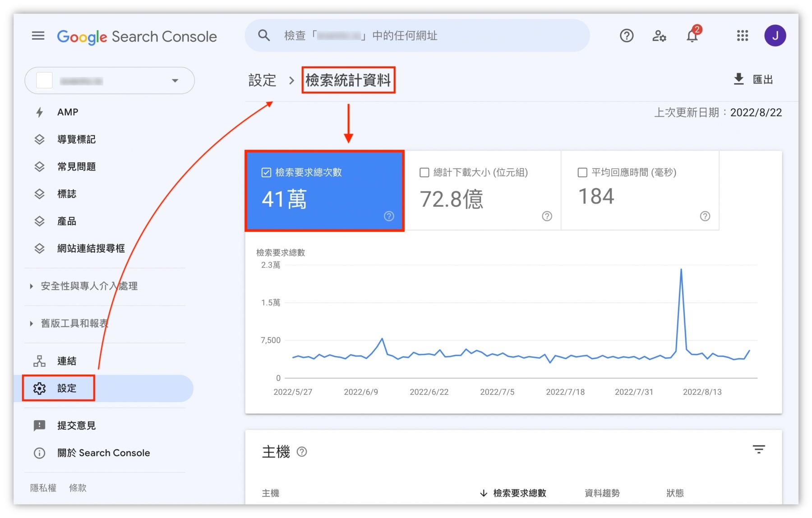Click the 設定 gear icon in sidebar
The width and height of the screenshot is (812, 518).
coord(40,388)
